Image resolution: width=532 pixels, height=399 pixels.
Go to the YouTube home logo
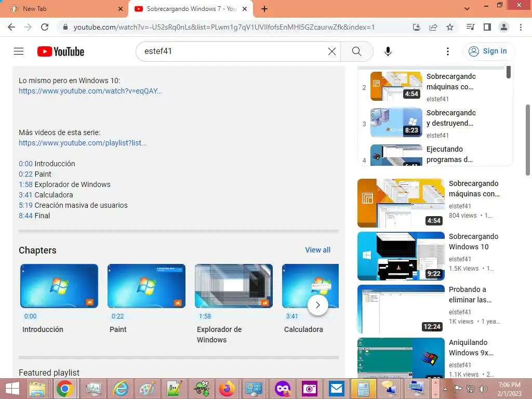[61, 51]
